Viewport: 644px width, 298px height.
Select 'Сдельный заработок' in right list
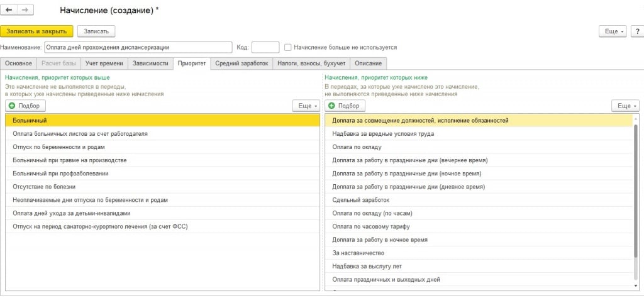361,200
